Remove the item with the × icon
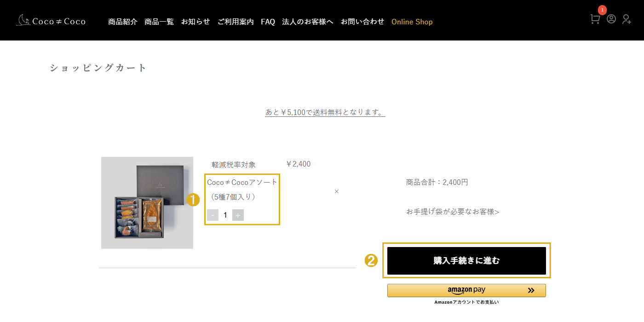 click(x=337, y=191)
